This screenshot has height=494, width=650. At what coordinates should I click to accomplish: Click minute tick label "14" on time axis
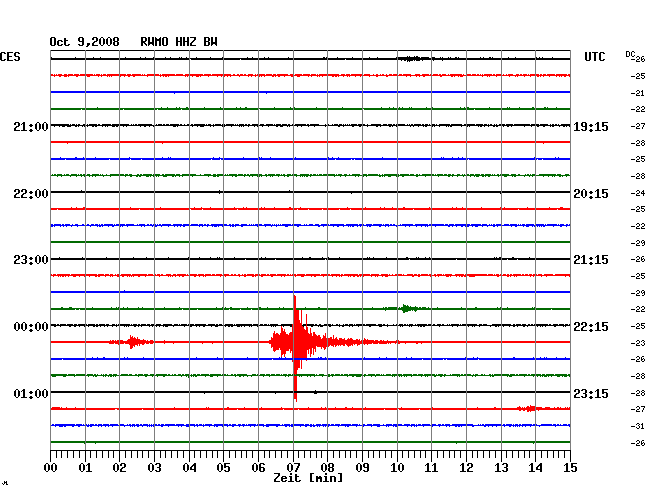coord(535,467)
